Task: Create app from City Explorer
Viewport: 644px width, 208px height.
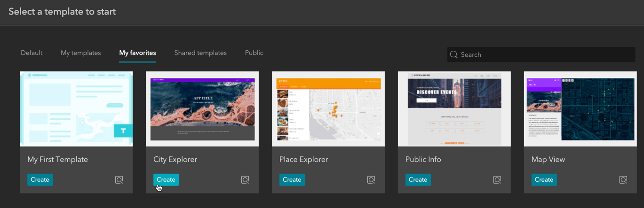Action: tap(166, 180)
